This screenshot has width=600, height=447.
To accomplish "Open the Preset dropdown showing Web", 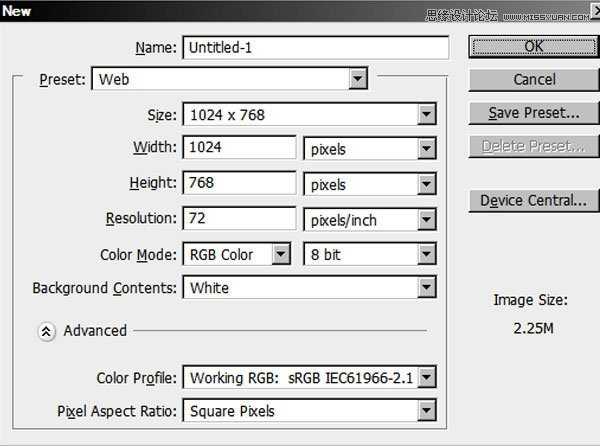I will pyautogui.click(x=230, y=79).
